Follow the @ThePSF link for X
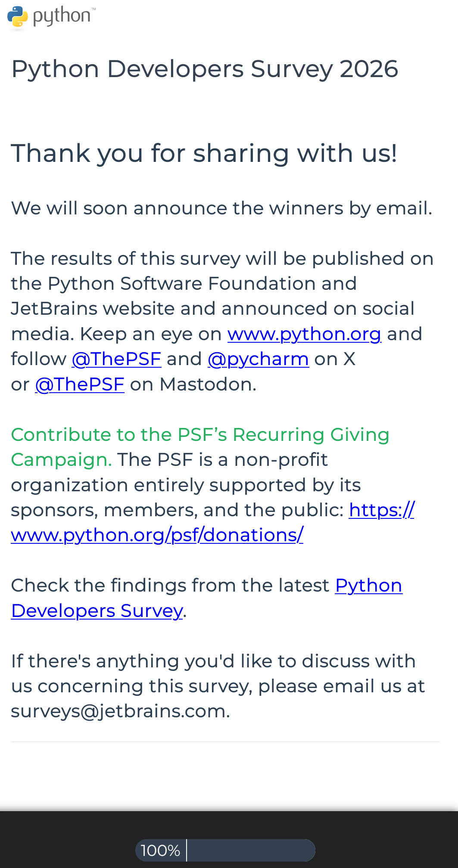This screenshot has width=458, height=868. (116, 359)
